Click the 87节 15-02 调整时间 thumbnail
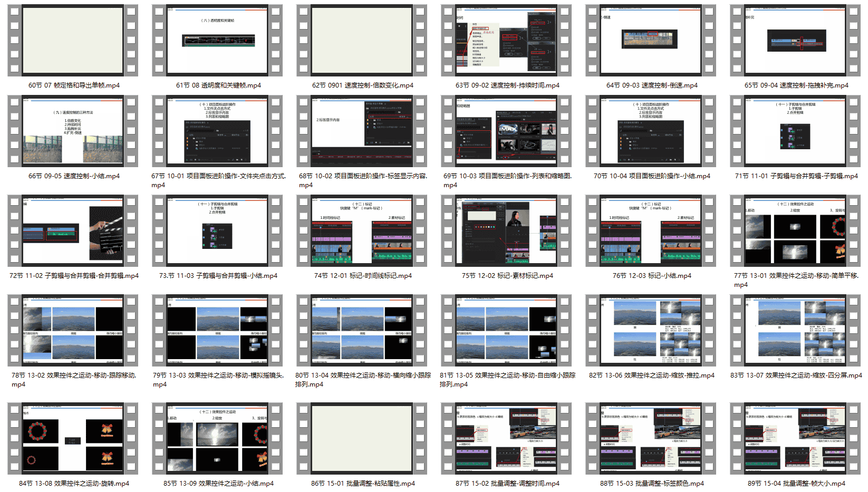 506,439
